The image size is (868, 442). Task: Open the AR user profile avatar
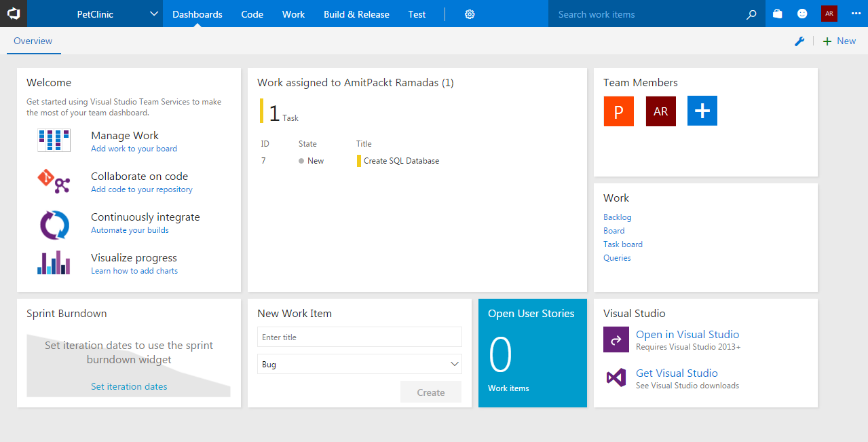829,14
